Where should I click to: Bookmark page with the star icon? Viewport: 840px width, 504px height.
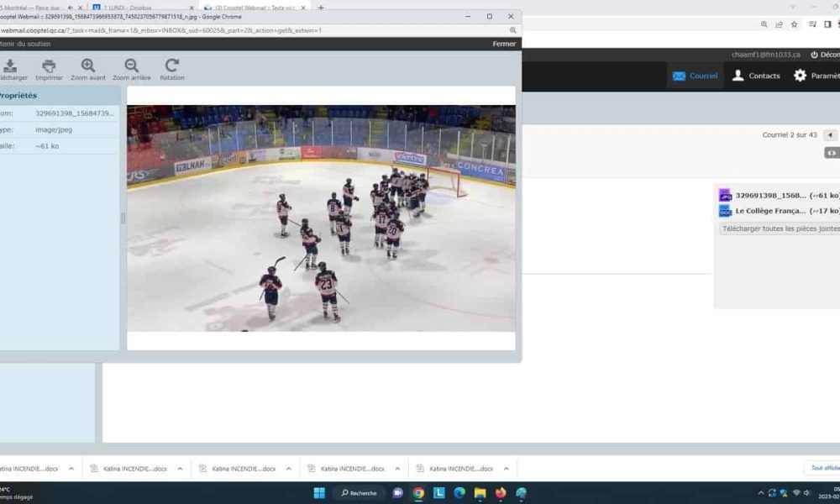click(x=794, y=24)
